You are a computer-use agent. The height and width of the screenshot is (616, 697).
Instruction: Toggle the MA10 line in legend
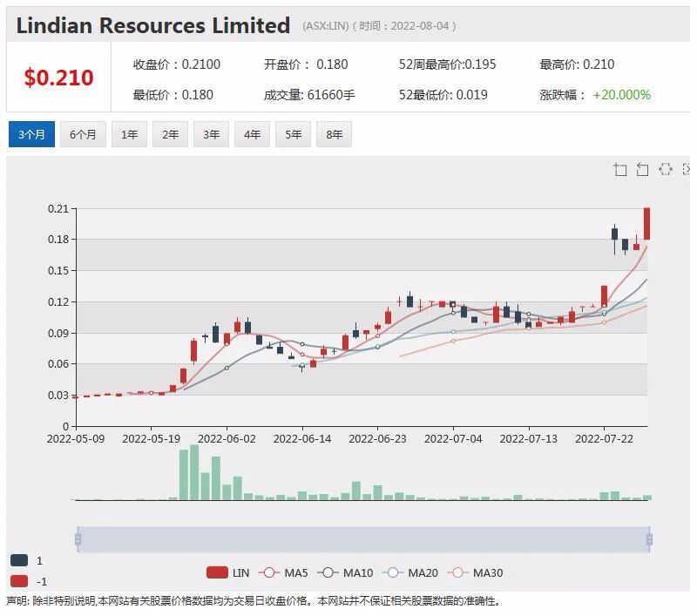pyautogui.click(x=345, y=572)
